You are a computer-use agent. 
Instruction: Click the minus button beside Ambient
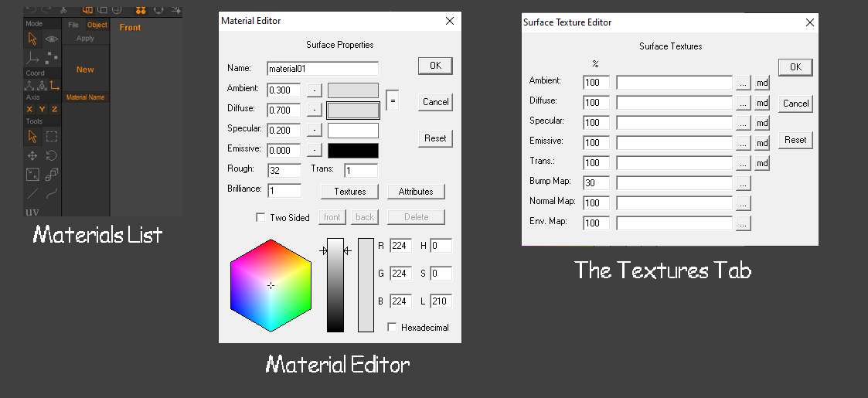pyautogui.click(x=314, y=90)
